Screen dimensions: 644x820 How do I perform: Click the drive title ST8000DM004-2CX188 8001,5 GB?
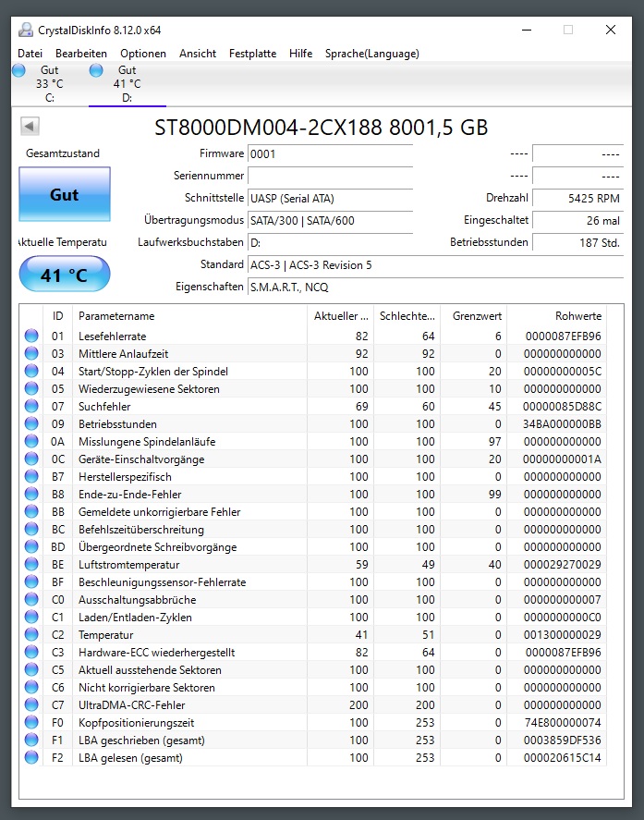pos(321,127)
